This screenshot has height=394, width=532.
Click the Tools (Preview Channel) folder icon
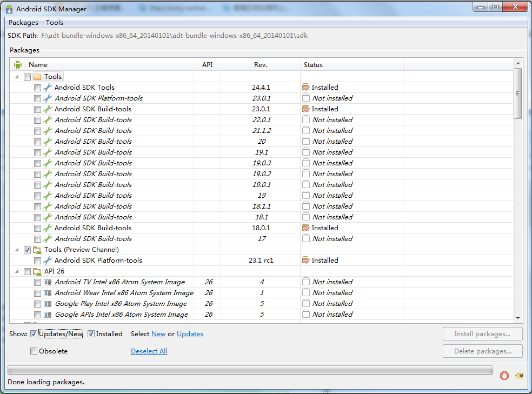(37, 250)
